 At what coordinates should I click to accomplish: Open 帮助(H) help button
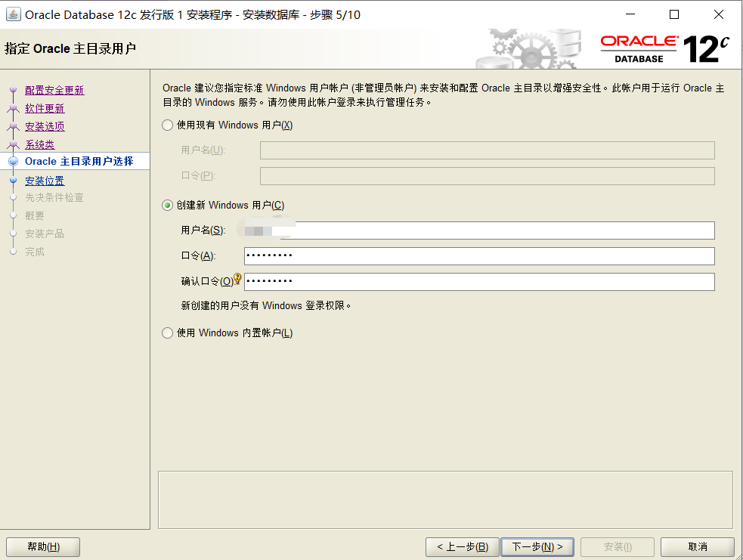(43, 546)
